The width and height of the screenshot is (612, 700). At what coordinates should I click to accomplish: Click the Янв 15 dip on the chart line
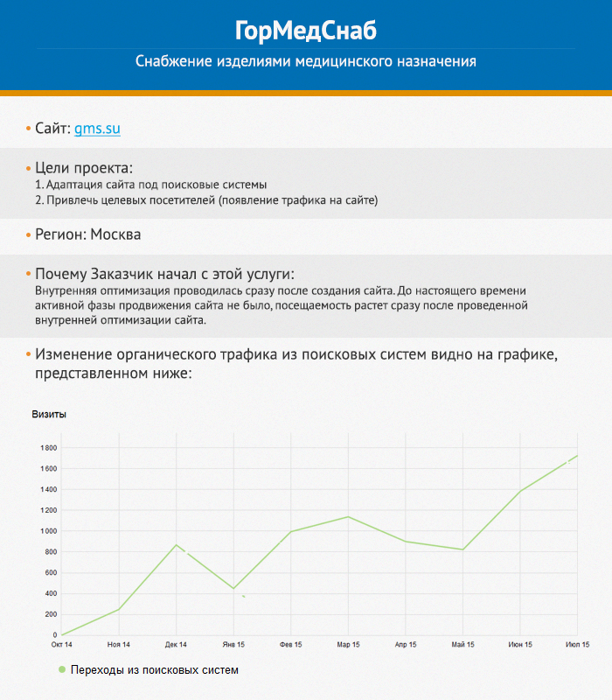click(x=233, y=588)
